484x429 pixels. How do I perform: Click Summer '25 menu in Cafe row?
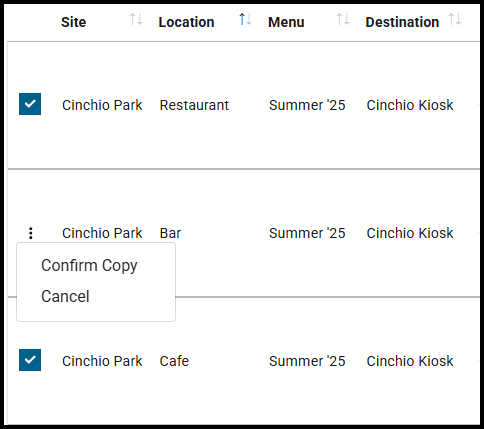coord(307,361)
